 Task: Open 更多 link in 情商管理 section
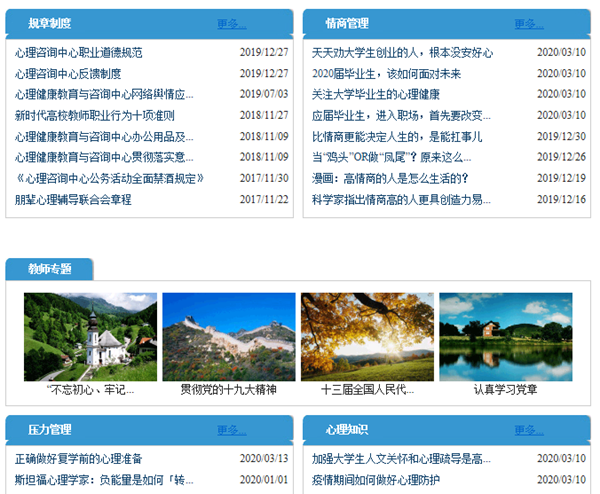(x=529, y=24)
